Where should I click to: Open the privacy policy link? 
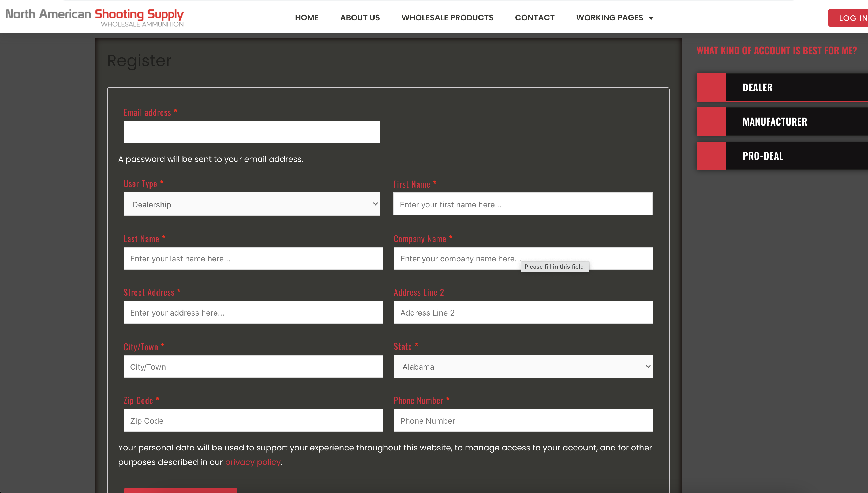pos(253,462)
